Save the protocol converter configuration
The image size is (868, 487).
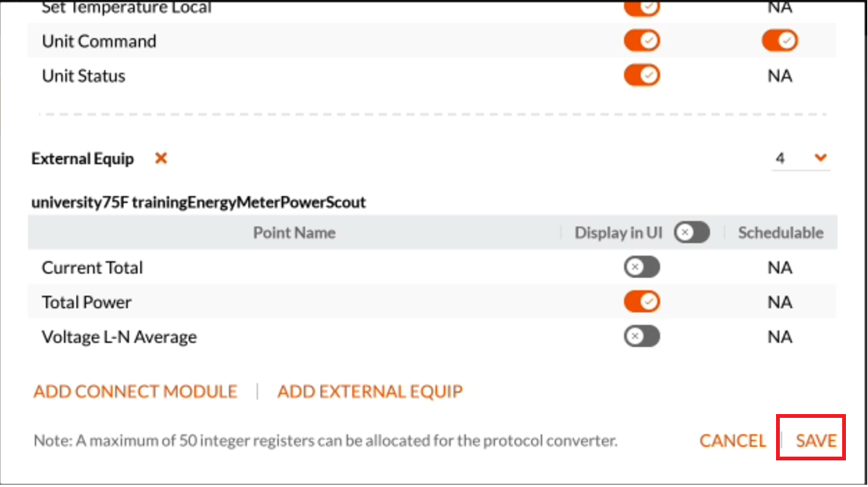tap(816, 441)
